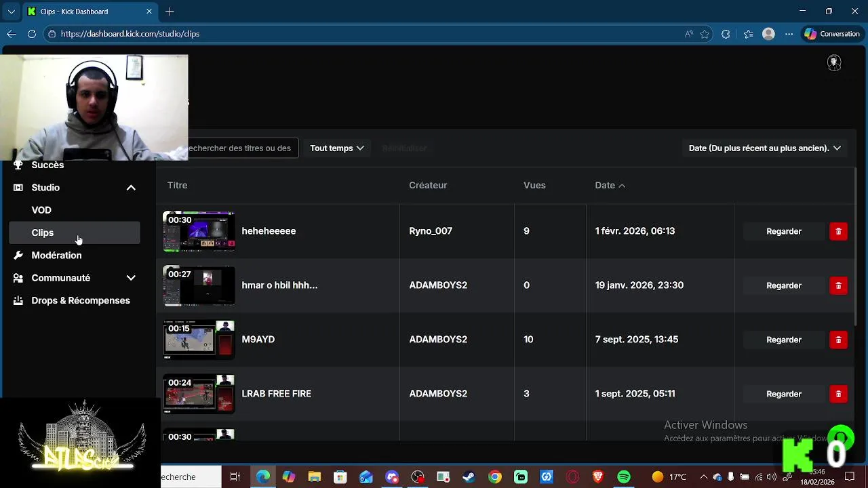Open the tab search chevron in browser
868x488 pixels.
(11, 12)
